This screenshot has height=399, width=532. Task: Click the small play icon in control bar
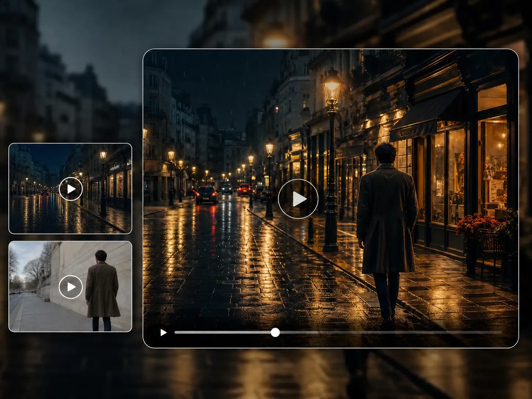(x=163, y=332)
